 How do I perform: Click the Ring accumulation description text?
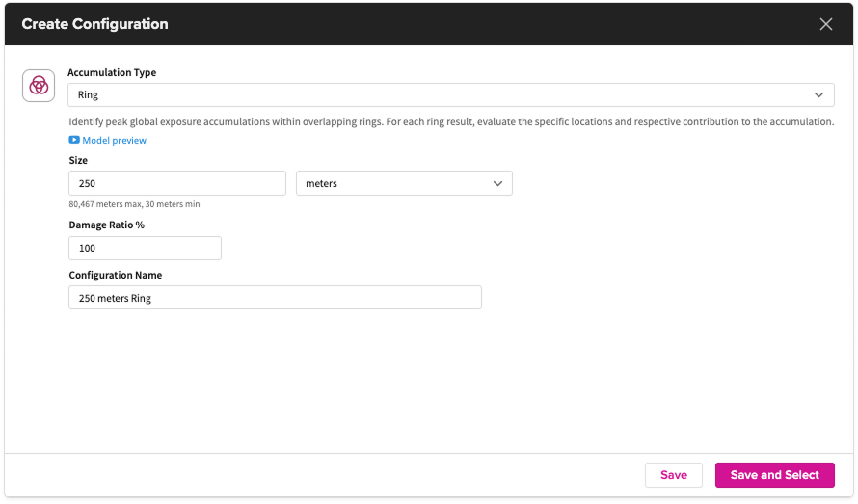(451, 122)
